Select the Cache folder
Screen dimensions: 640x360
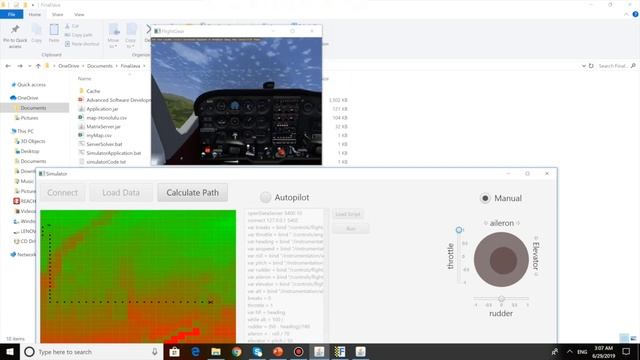(93, 91)
